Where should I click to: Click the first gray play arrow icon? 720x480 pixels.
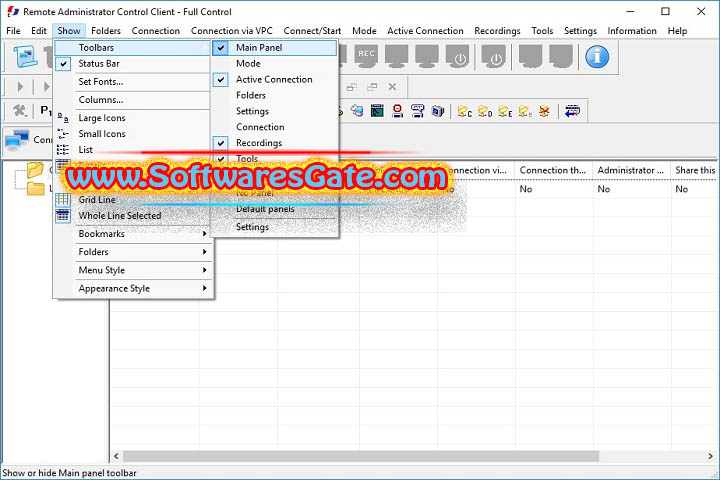click(20, 86)
